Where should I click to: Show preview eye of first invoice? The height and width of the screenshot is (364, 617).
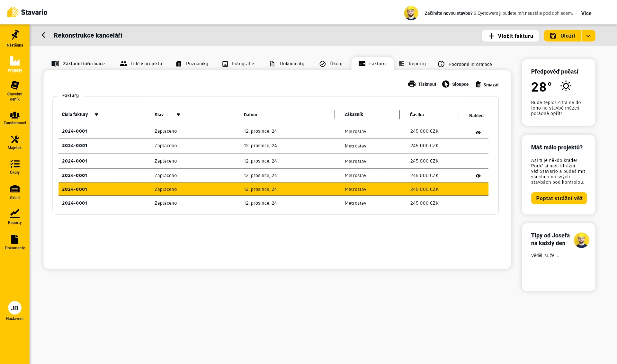[478, 133]
